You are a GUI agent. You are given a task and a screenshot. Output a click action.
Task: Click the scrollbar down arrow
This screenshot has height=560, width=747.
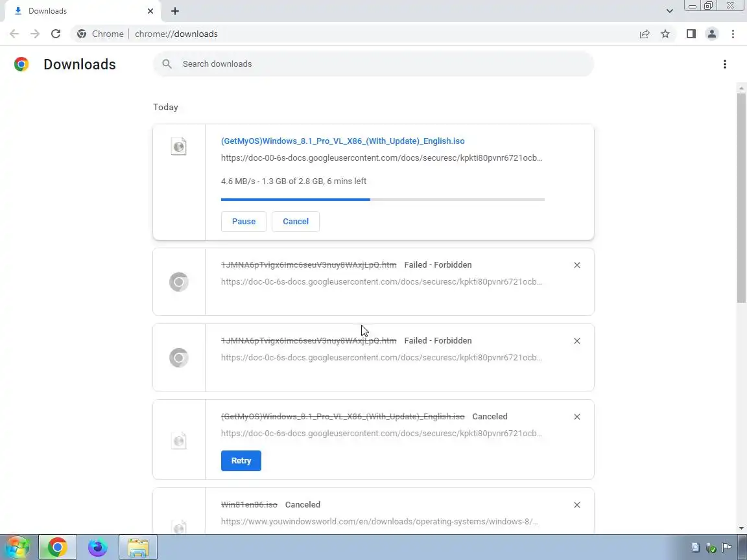(741, 528)
